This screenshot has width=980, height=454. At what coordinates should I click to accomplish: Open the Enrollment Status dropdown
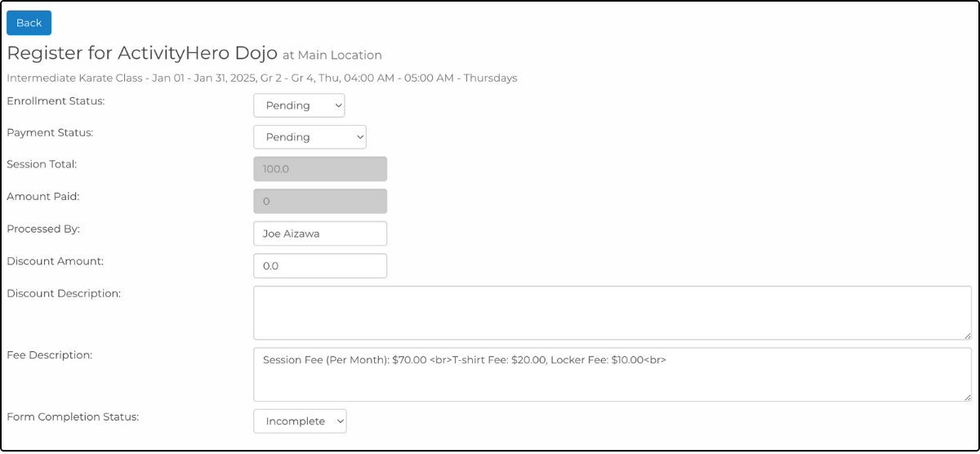299,105
